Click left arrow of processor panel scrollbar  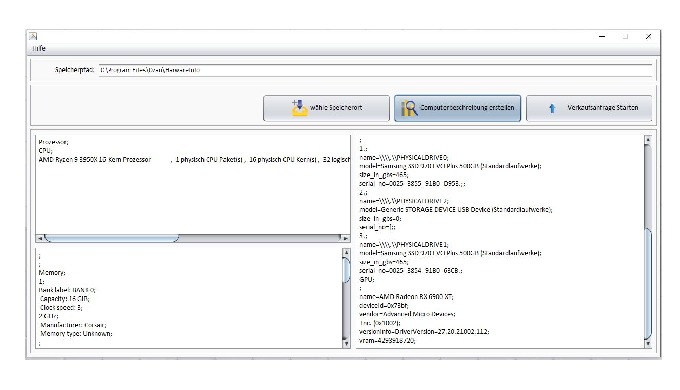click(40, 238)
